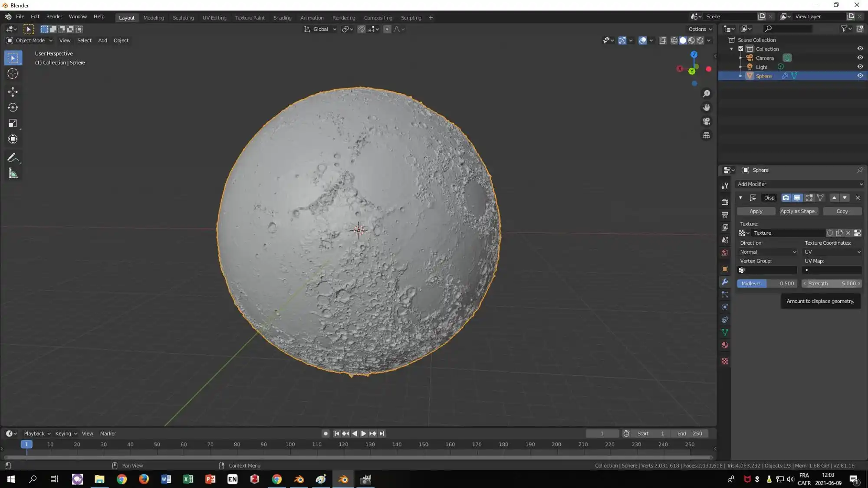Toggle X-ray mode in viewport header
Image resolution: width=868 pixels, height=488 pixels.
click(x=663, y=40)
